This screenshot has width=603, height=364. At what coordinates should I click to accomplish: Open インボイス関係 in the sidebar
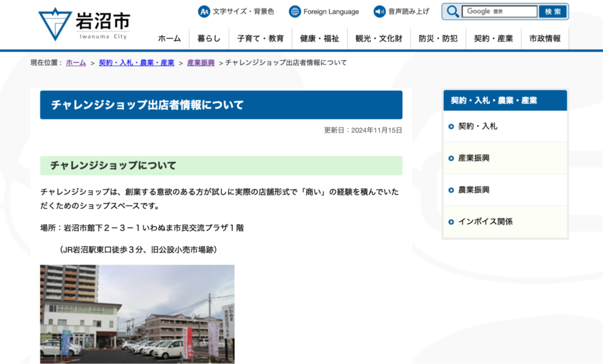(505, 222)
